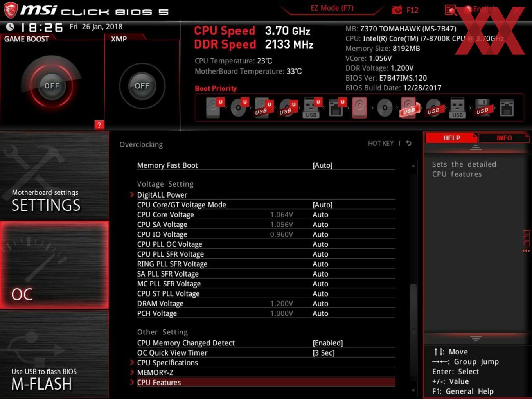This screenshot has width=532, height=399.
Task: Open the BIOS search magnifier icon
Action: [451, 10]
